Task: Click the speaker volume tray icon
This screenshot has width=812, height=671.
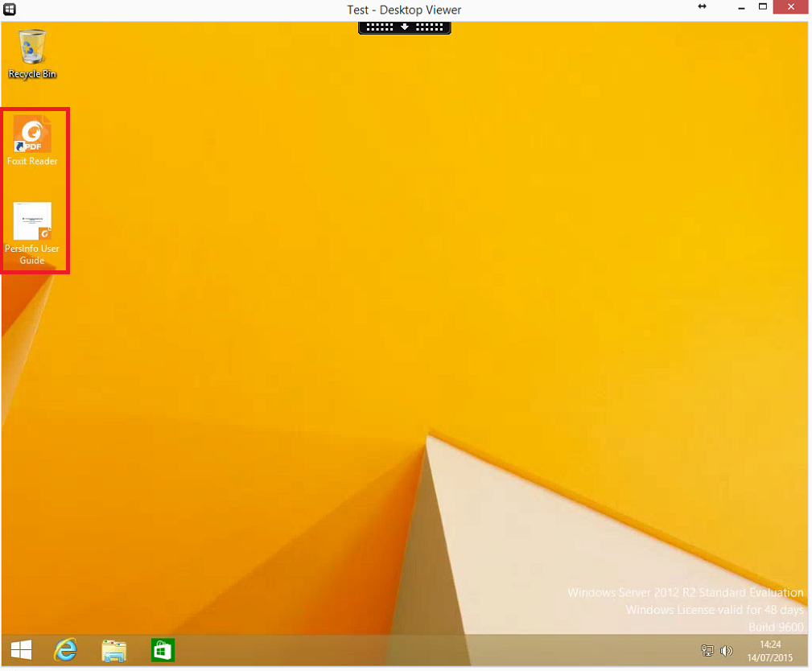Action: [x=727, y=650]
